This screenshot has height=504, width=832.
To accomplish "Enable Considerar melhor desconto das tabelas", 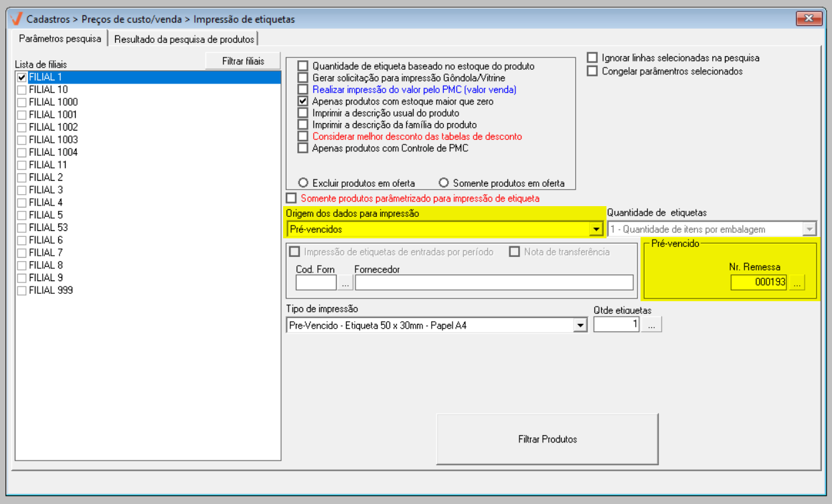I will point(303,137).
